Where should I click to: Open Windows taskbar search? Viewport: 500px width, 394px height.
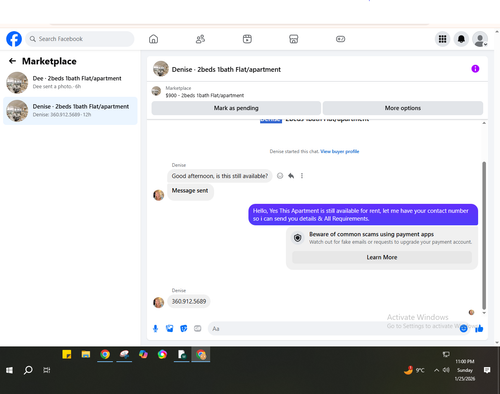point(28,370)
